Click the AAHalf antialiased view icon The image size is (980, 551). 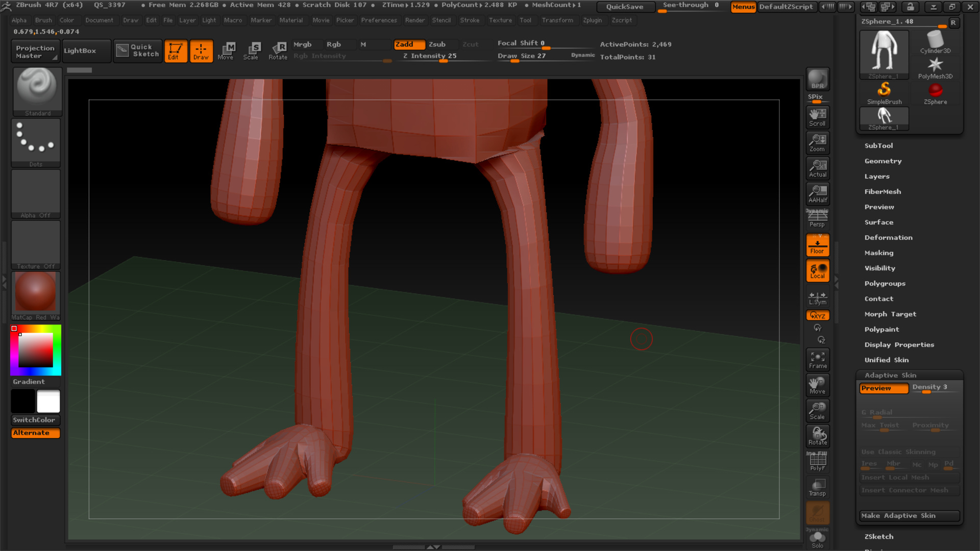coord(817,193)
